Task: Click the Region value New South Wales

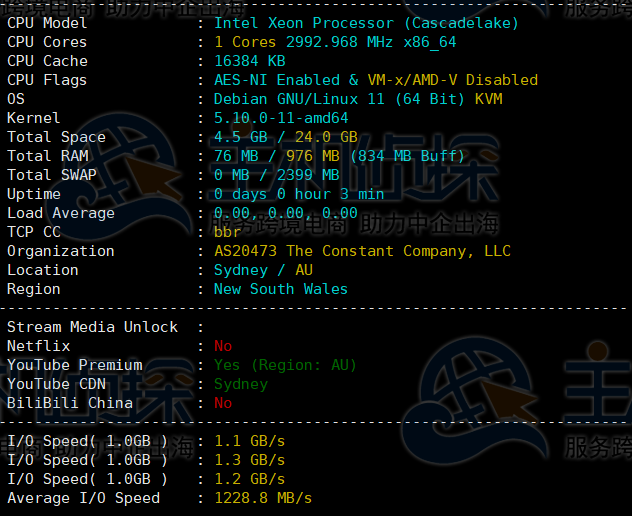Action: click(x=281, y=289)
